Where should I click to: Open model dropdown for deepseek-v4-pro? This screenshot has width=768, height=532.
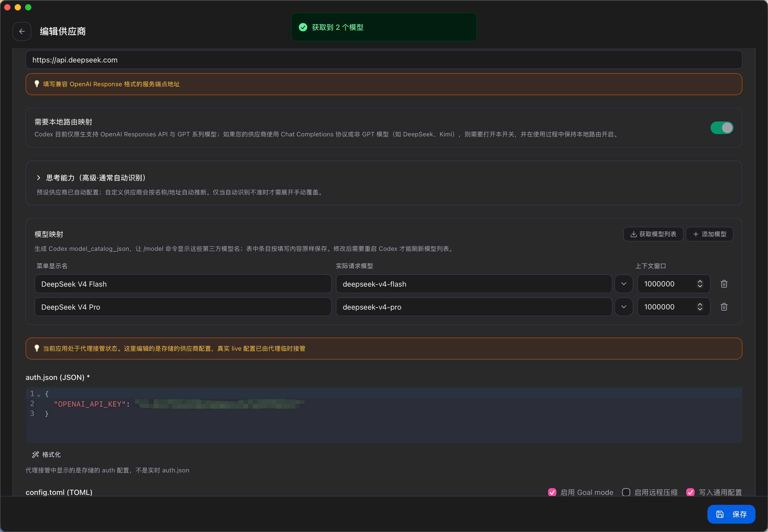click(624, 307)
